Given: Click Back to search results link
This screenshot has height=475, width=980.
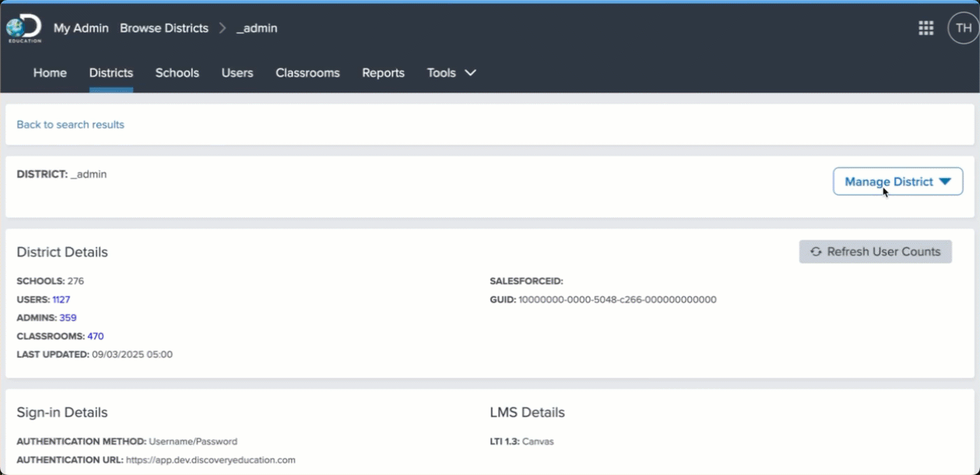Looking at the screenshot, I should [x=71, y=124].
